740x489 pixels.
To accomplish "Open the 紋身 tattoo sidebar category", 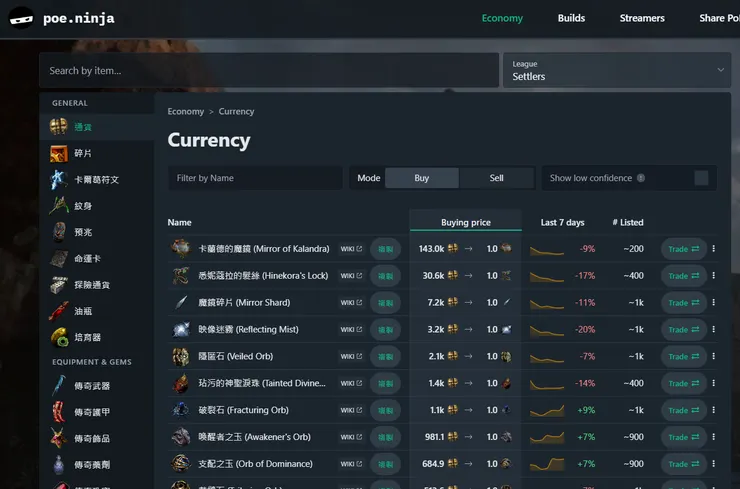I will click(x=97, y=206).
